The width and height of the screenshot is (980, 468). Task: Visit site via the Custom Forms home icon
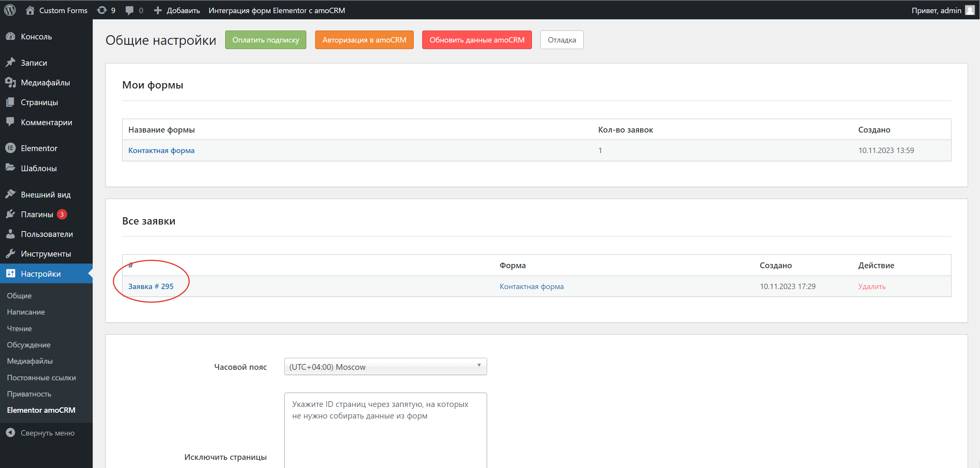(x=30, y=10)
